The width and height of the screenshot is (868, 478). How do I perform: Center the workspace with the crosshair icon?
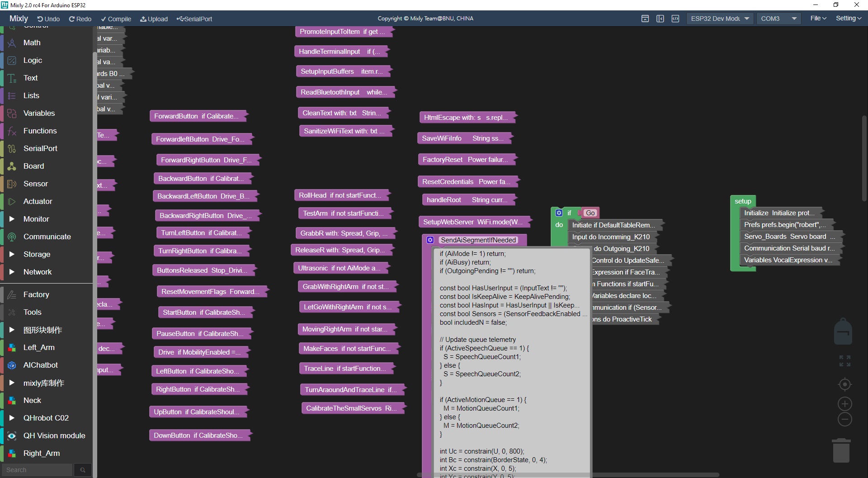844,384
